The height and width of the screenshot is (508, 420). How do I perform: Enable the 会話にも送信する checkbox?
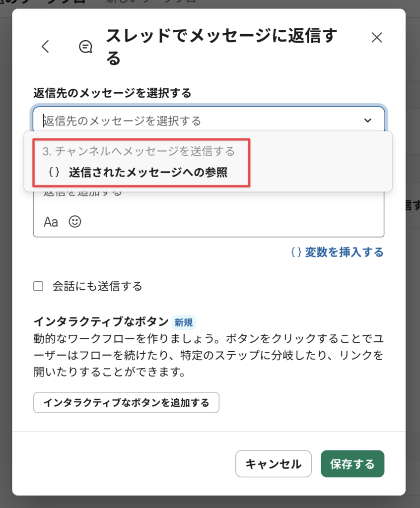38,286
